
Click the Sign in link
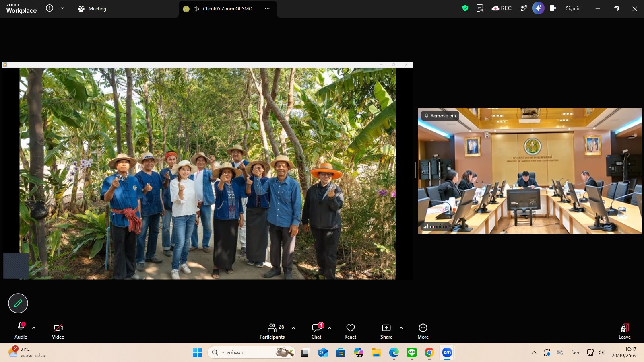573,8
